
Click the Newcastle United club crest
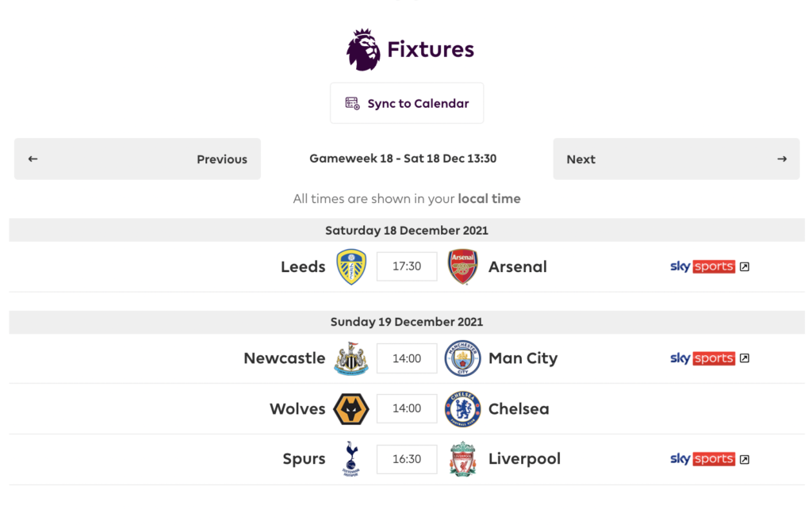click(351, 358)
